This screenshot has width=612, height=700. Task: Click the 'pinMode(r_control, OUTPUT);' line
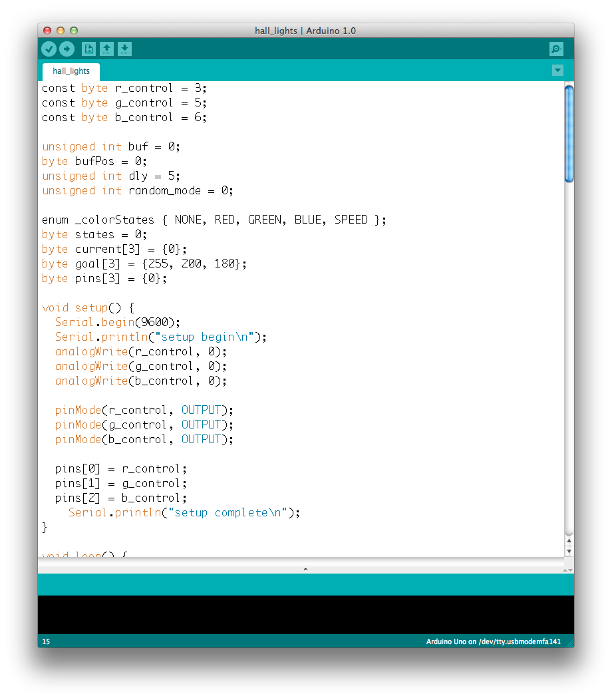(144, 411)
